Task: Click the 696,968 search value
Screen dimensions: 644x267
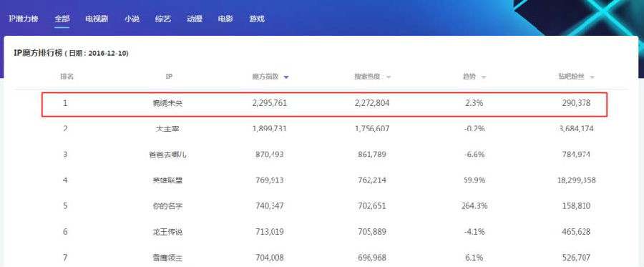Action: (371, 258)
